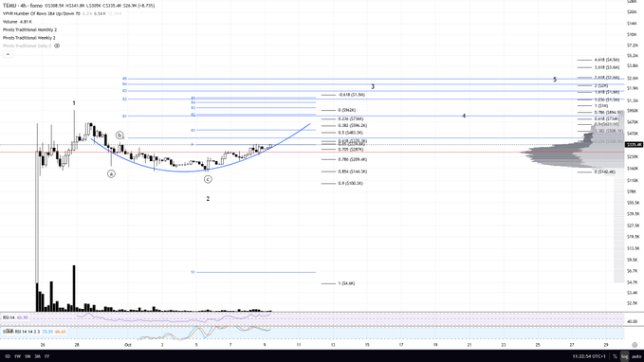Click the 0.236 Fibonacci retracement label
The image size is (644, 362).
pos(351,119)
